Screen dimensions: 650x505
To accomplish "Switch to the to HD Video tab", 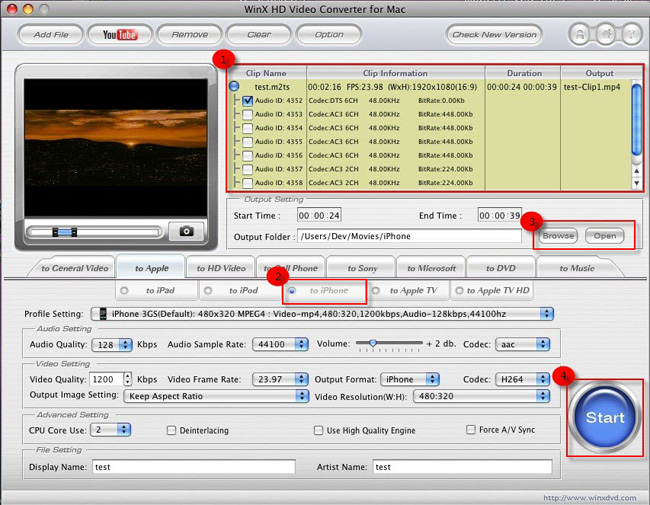I will [221, 268].
